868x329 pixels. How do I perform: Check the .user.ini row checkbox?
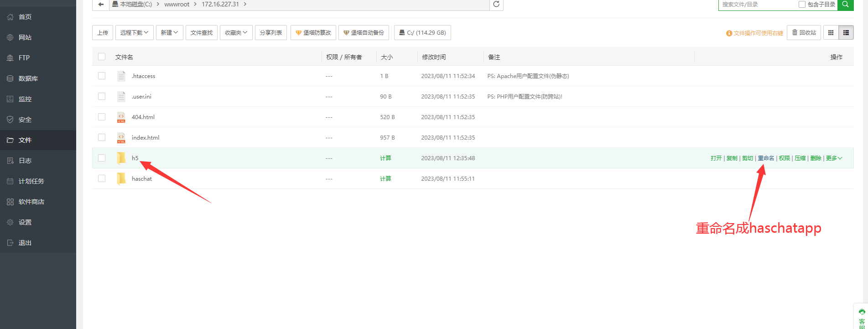pos(102,96)
